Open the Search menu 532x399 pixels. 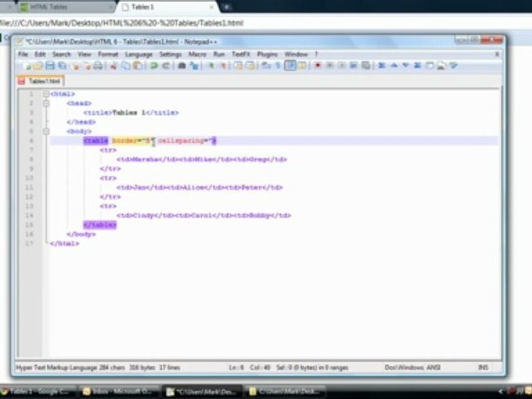pos(62,54)
